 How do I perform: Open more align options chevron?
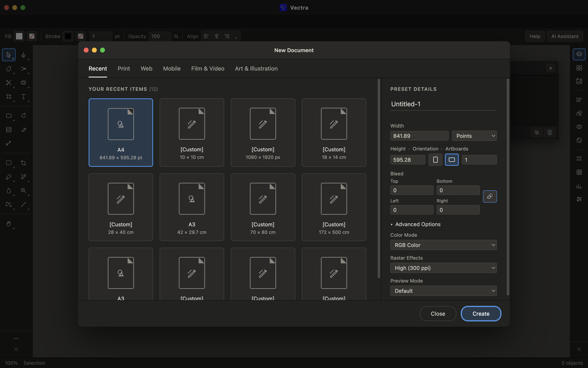pos(236,37)
